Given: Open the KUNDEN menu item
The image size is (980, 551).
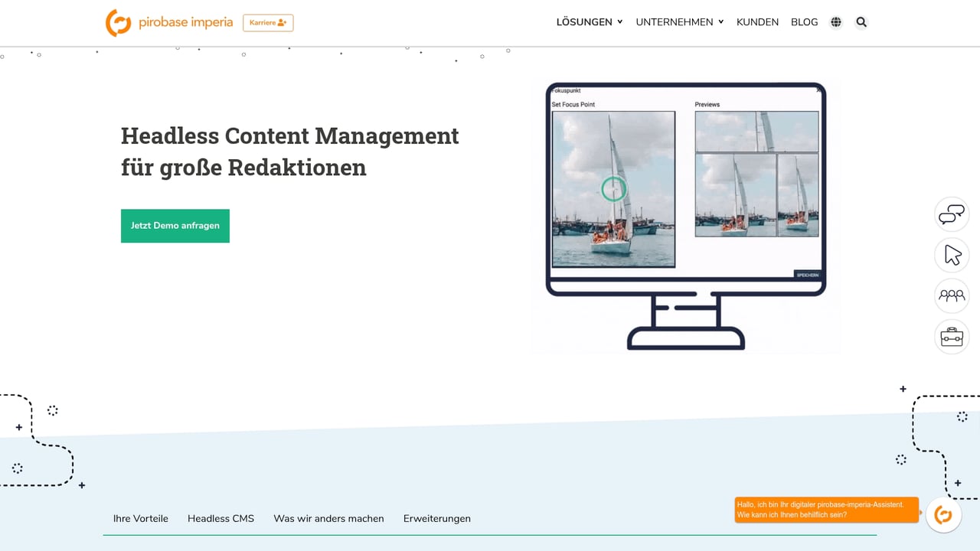Looking at the screenshot, I should 757,21.
